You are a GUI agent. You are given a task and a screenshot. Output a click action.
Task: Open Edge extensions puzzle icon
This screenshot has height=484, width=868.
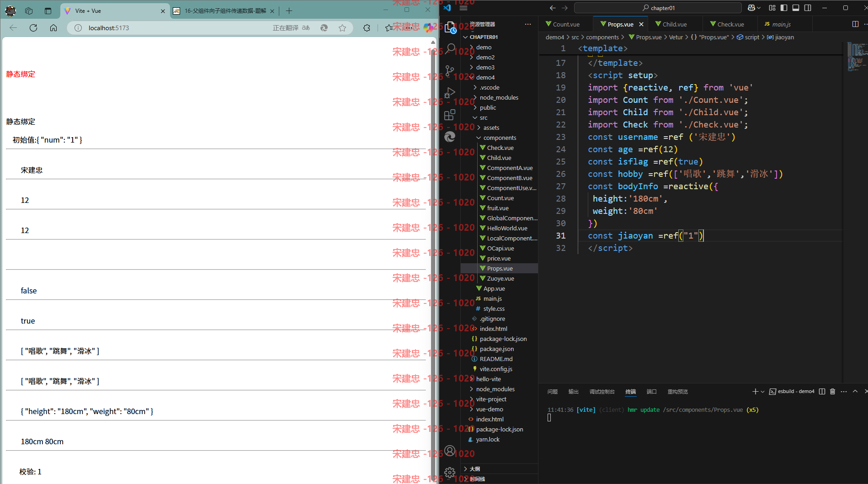pyautogui.click(x=367, y=28)
